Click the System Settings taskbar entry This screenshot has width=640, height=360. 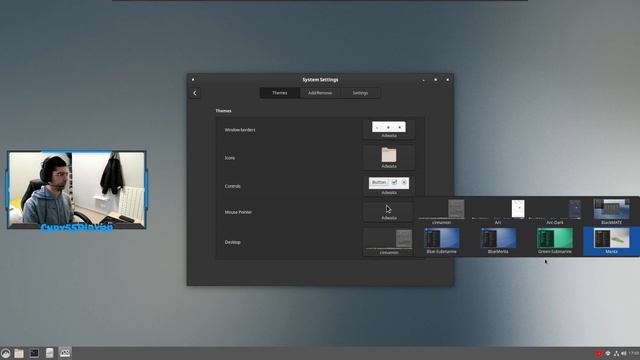pyautogui.click(x=64, y=353)
